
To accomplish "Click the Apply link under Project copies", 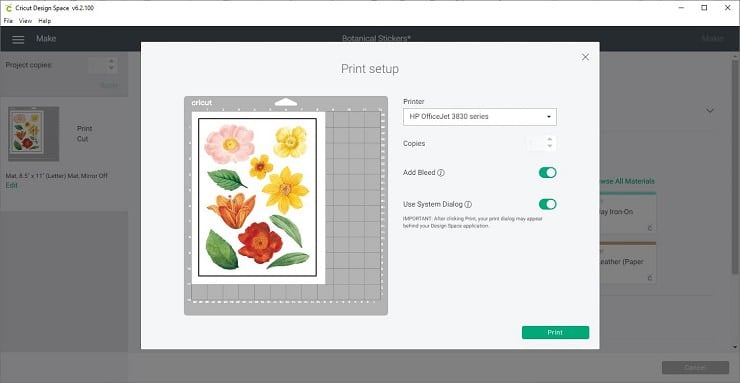I will pyautogui.click(x=109, y=85).
